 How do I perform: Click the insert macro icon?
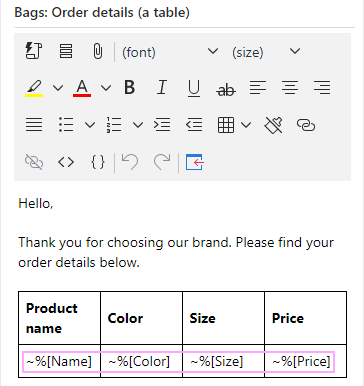coord(34,51)
